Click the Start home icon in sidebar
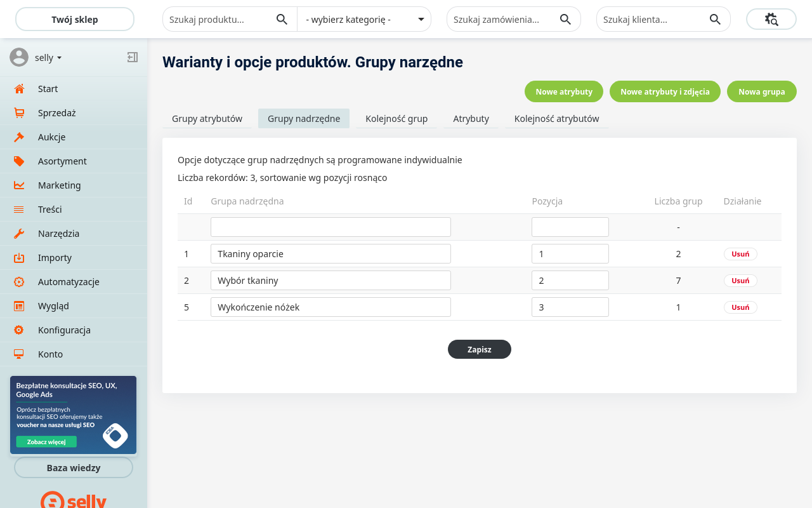Image resolution: width=812 pixels, height=508 pixels. (x=19, y=89)
